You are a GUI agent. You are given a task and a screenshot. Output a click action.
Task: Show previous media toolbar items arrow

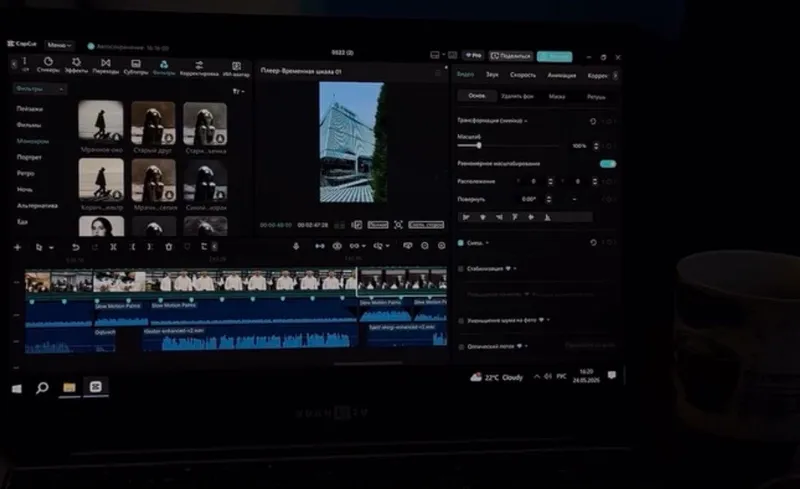coord(14,64)
